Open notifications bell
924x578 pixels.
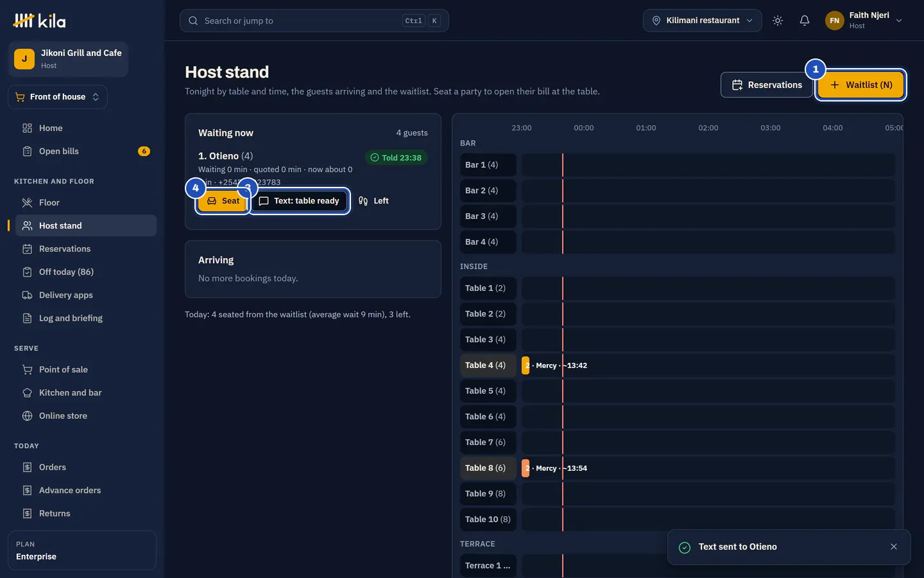805,21
